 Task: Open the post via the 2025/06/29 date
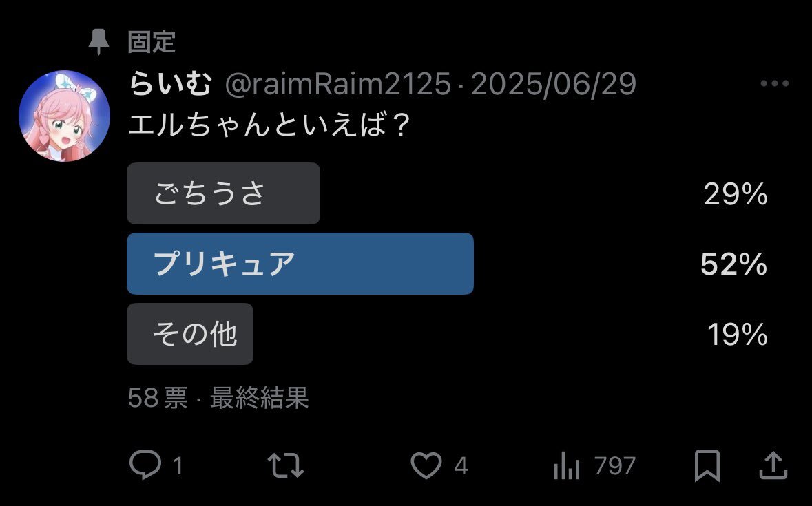coord(554,84)
